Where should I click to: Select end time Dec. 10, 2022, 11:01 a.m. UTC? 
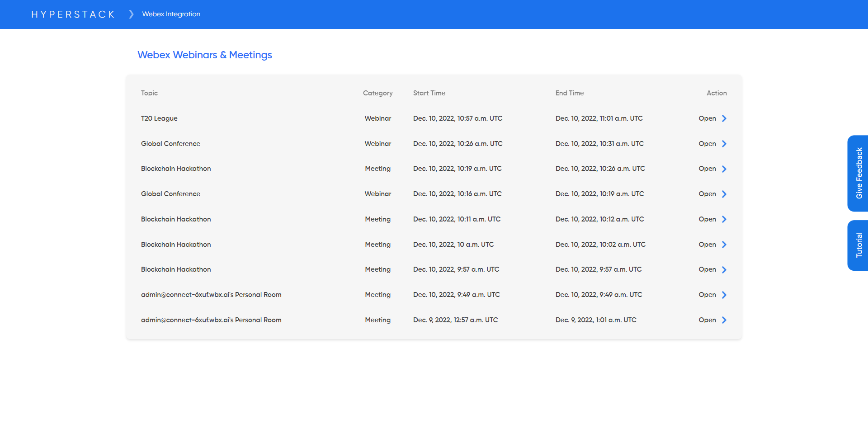tap(599, 118)
